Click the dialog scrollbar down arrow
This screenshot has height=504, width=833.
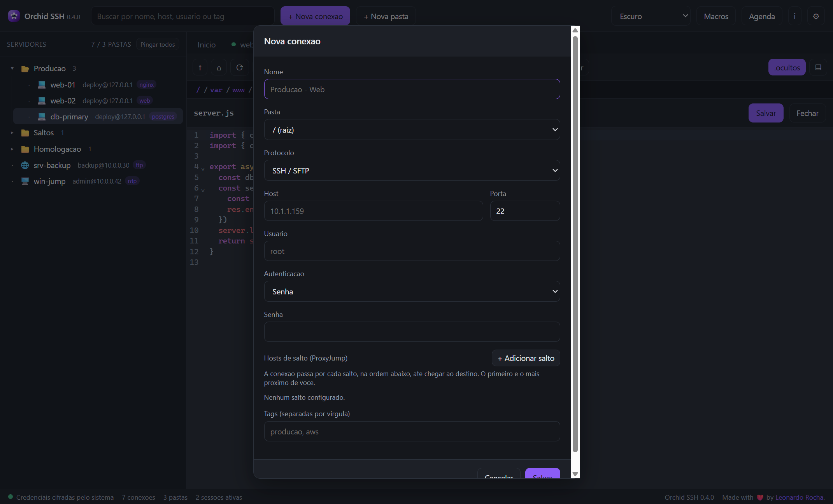tap(575, 474)
